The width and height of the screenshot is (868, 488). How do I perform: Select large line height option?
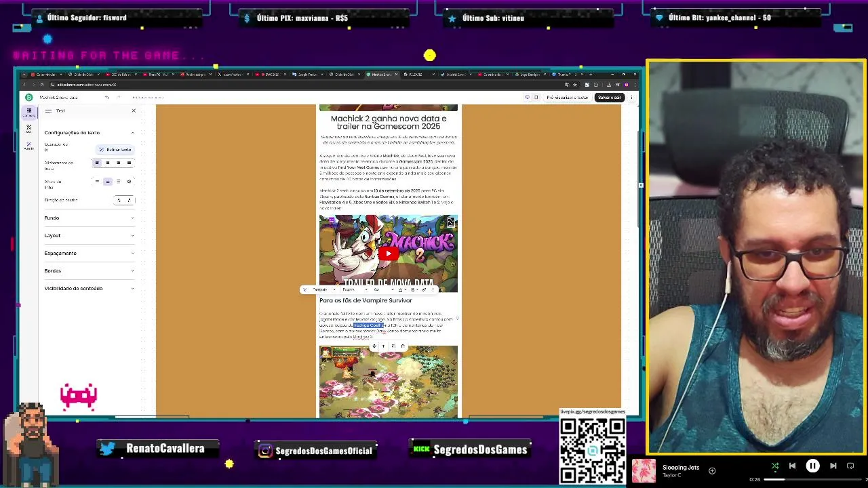click(118, 181)
